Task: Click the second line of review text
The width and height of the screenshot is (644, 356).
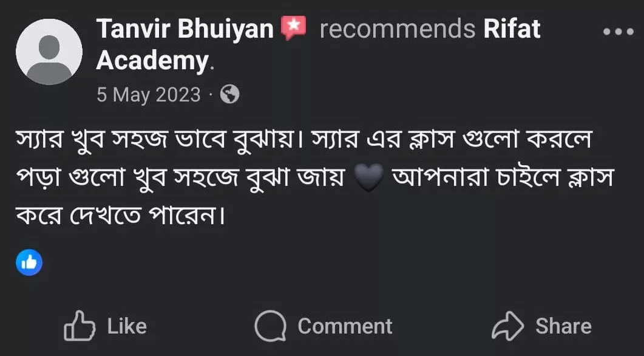Action: [x=314, y=177]
